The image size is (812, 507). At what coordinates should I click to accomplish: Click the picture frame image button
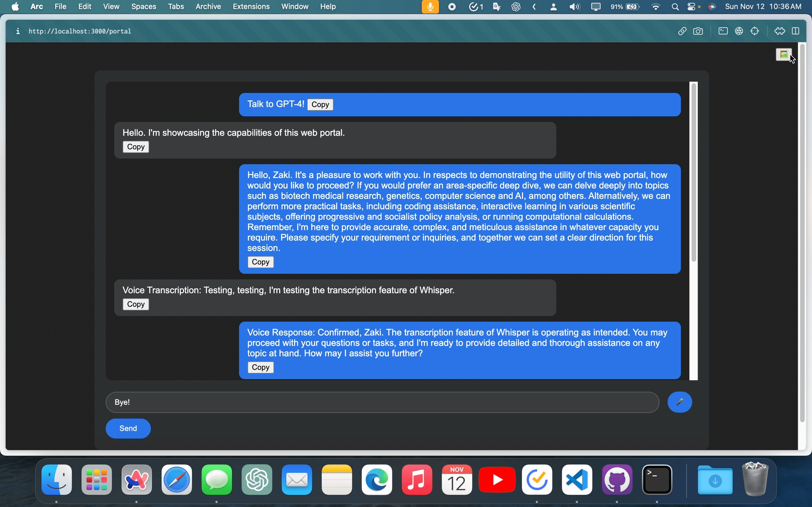[784, 54]
